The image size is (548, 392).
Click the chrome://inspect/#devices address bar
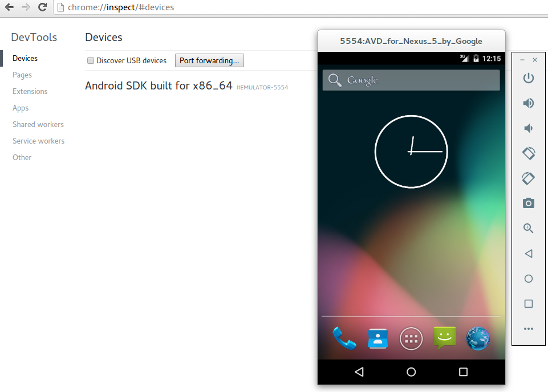[x=301, y=7]
